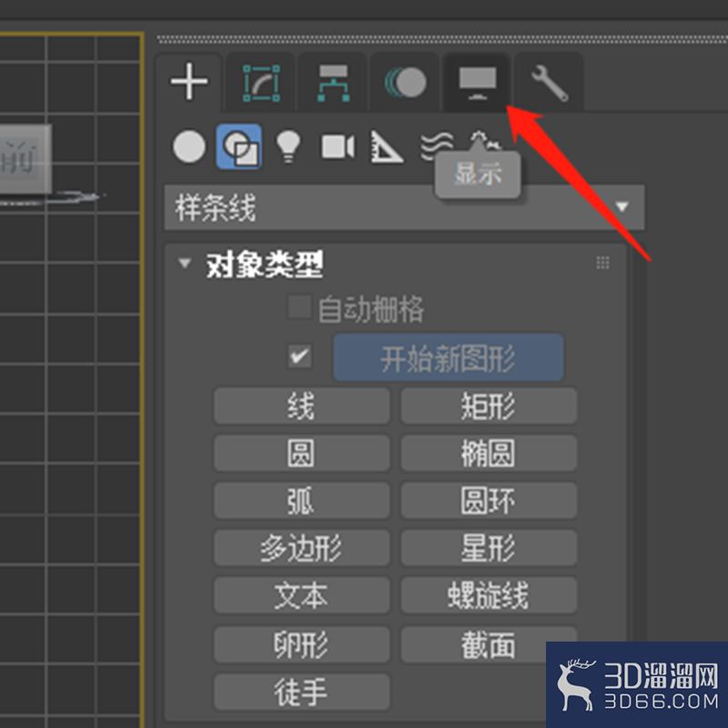
Task: Select the Shapes category icon
Action: click(239, 147)
